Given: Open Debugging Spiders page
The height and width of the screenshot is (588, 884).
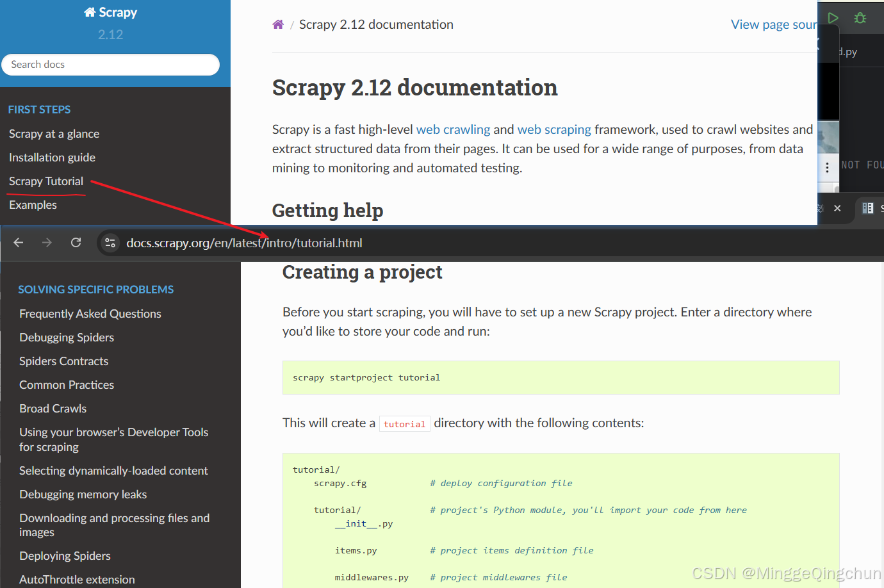Looking at the screenshot, I should tap(67, 338).
